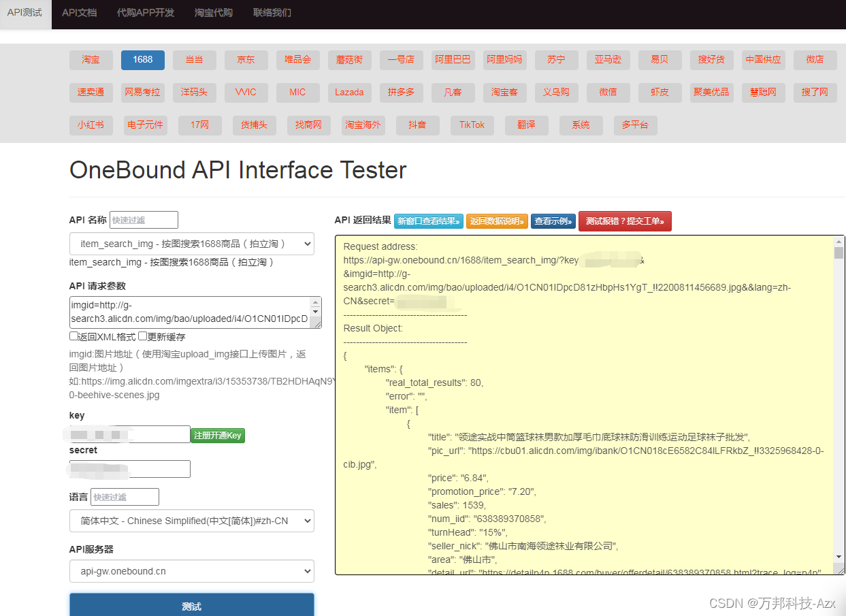Switch to 唯品会 platform

tap(298, 60)
